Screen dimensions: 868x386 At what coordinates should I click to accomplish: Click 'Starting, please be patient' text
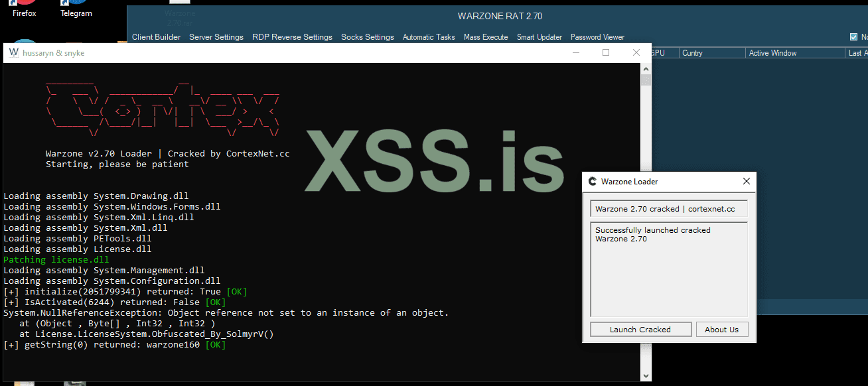(117, 164)
